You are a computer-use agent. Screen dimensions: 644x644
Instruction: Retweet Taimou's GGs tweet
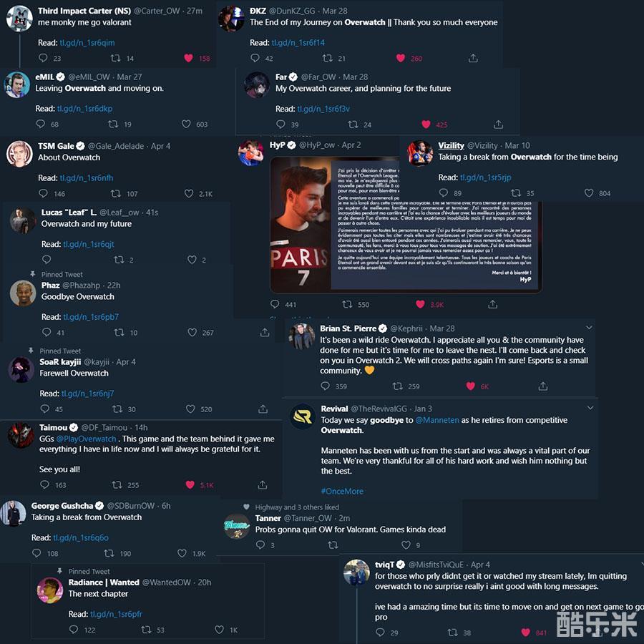117,484
